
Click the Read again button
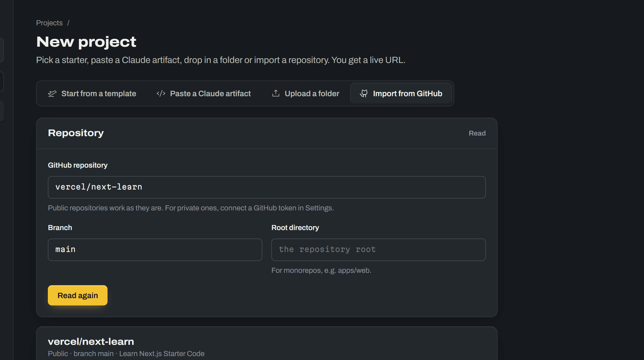click(x=78, y=295)
